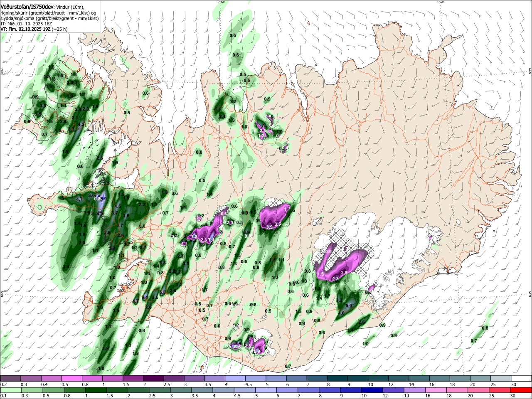Click the red-pink 25–30 rain swatch
The image size is (532, 399).
(500, 390)
